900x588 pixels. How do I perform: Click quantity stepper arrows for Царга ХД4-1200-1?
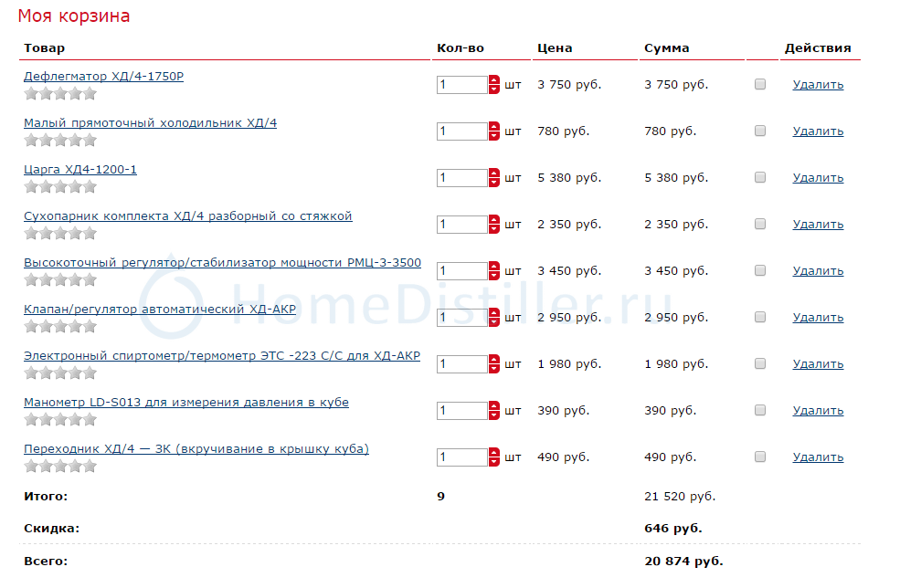[x=494, y=178]
